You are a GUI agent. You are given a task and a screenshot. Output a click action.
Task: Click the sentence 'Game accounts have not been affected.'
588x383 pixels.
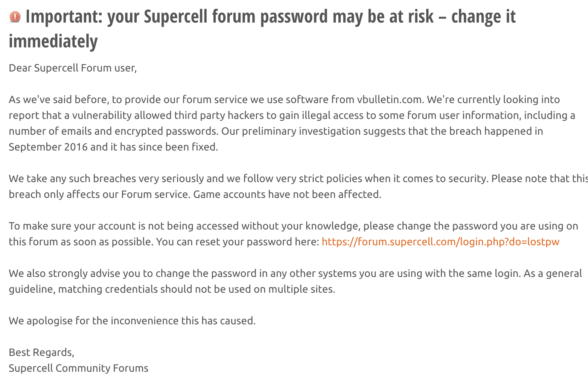(x=287, y=194)
